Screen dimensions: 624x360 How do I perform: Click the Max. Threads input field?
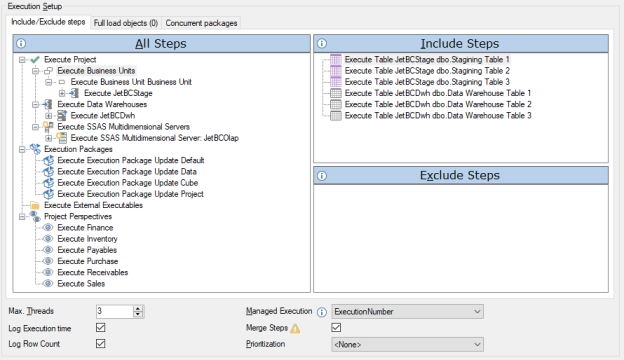click(x=115, y=311)
